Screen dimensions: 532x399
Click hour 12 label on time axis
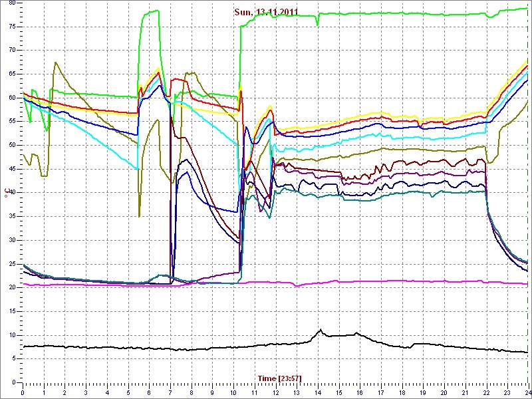tap(276, 392)
